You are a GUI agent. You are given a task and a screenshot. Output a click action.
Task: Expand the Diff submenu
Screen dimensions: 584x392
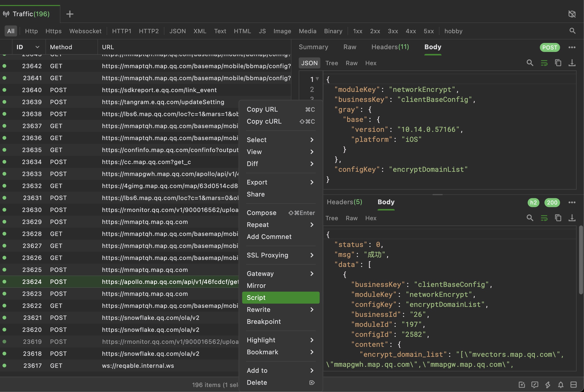(281, 164)
